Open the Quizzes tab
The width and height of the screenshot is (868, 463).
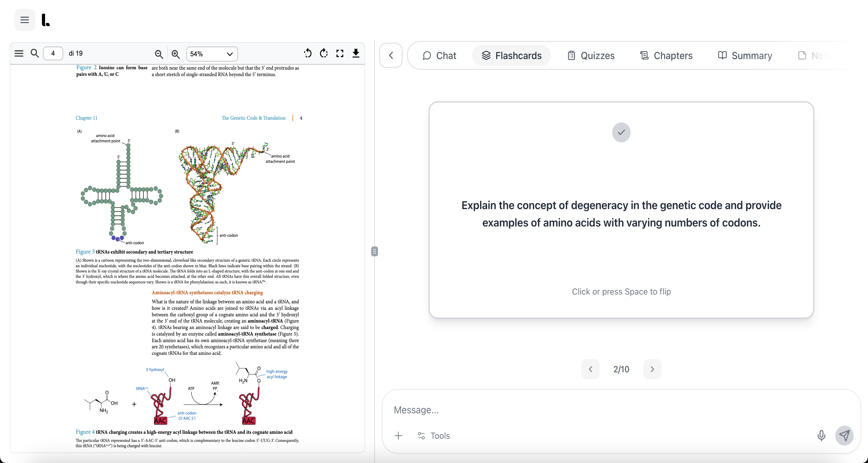[591, 56]
